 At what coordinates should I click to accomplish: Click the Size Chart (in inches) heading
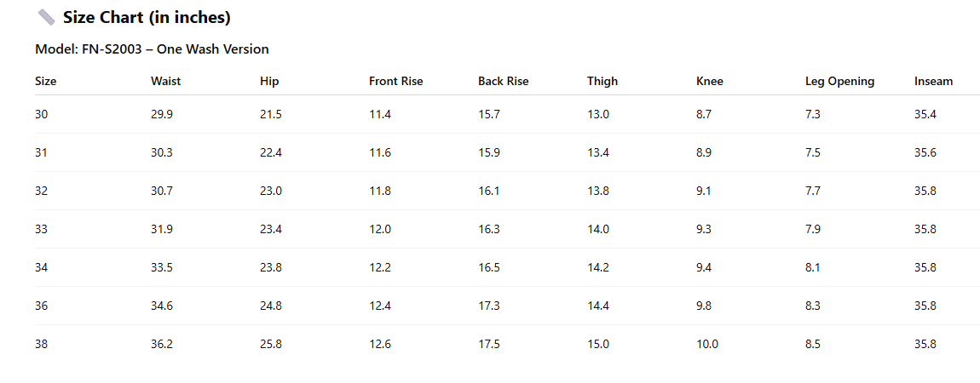coord(147,17)
